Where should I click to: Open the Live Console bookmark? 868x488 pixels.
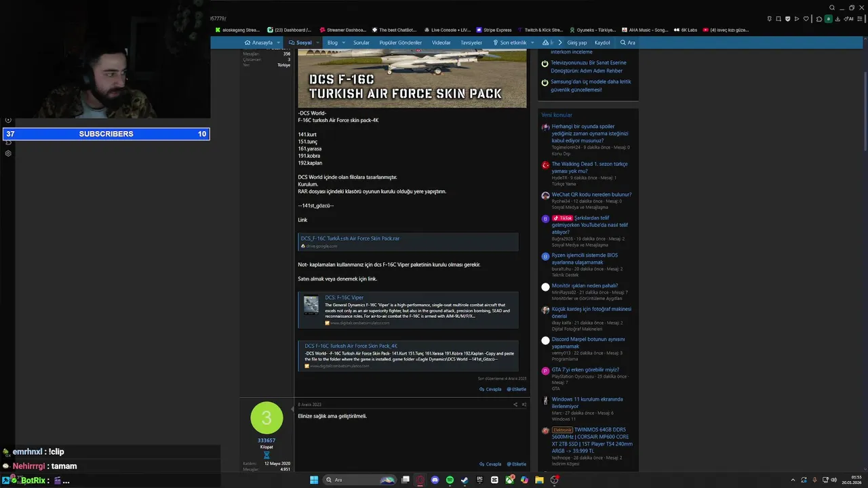click(x=447, y=30)
